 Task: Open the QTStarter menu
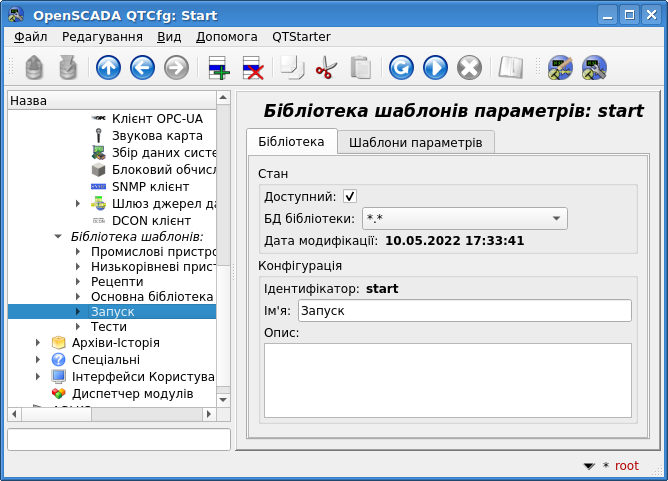pos(301,37)
